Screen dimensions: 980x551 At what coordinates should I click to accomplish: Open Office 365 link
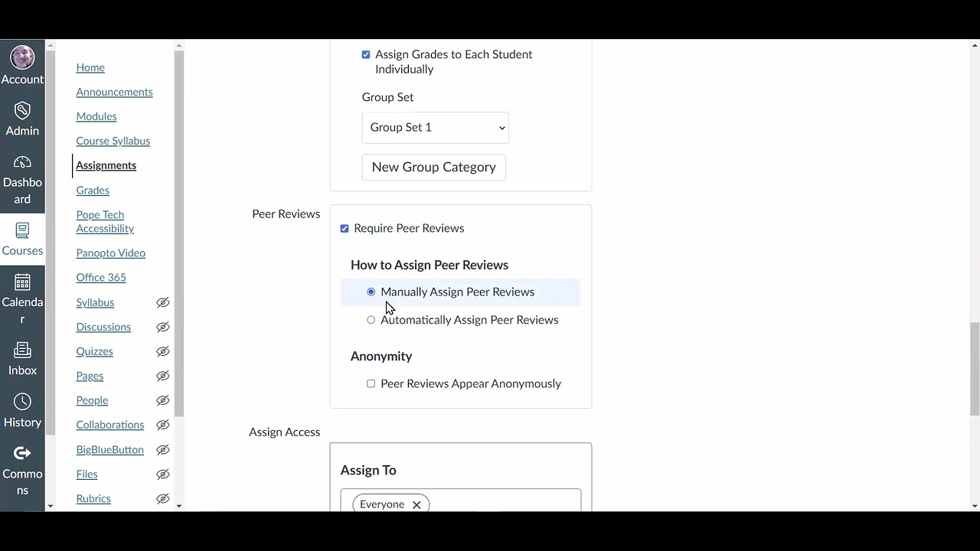pos(101,277)
